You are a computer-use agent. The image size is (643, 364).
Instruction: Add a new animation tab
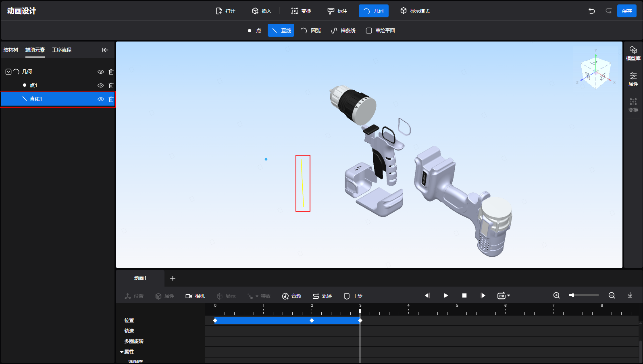(x=173, y=279)
